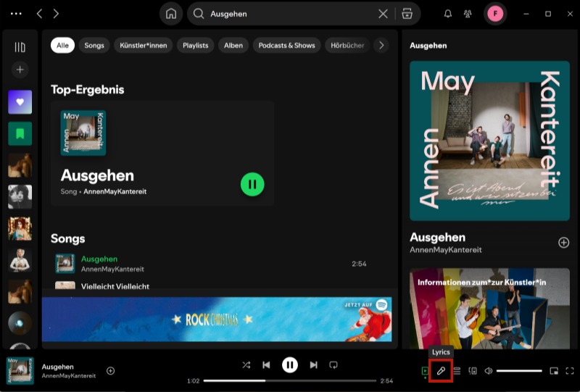Add to library from right panel plus
Viewport: 580px width, 392px height.
click(x=564, y=243)
